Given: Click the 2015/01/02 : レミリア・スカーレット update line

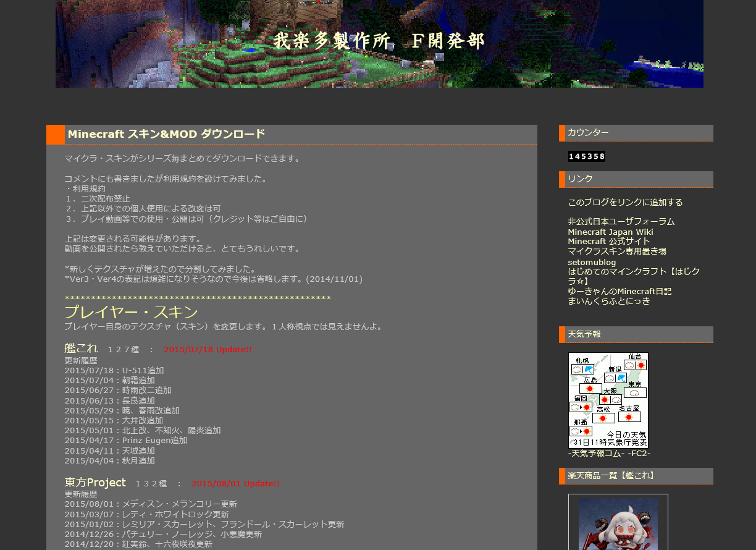Looking at the screenshot, I should coord(204,524).
